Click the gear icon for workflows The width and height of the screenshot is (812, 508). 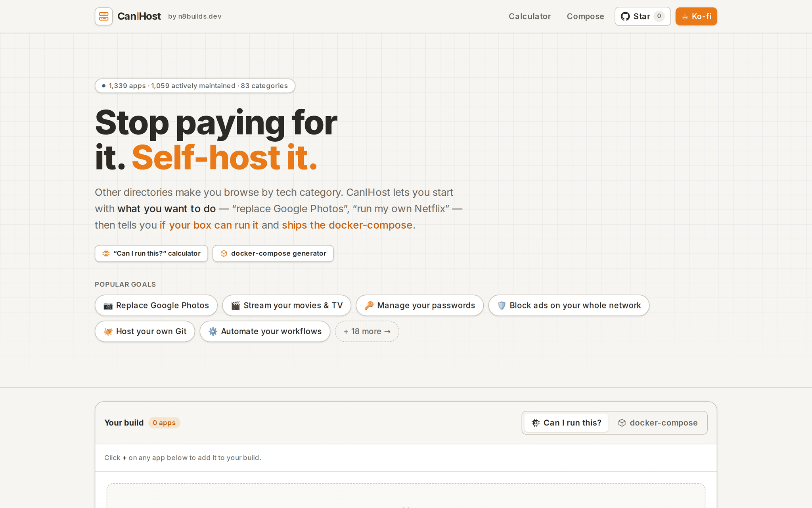pos(213,331)
